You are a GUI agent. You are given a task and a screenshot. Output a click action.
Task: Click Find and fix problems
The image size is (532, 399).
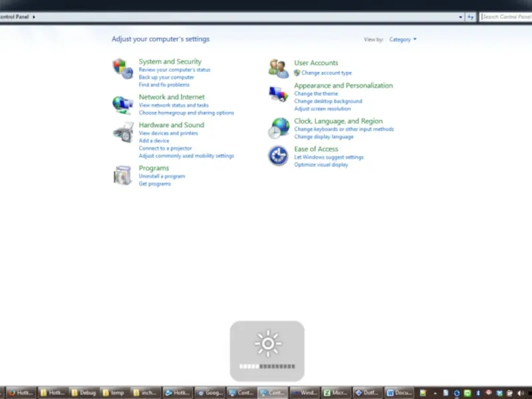coord(164,84)
